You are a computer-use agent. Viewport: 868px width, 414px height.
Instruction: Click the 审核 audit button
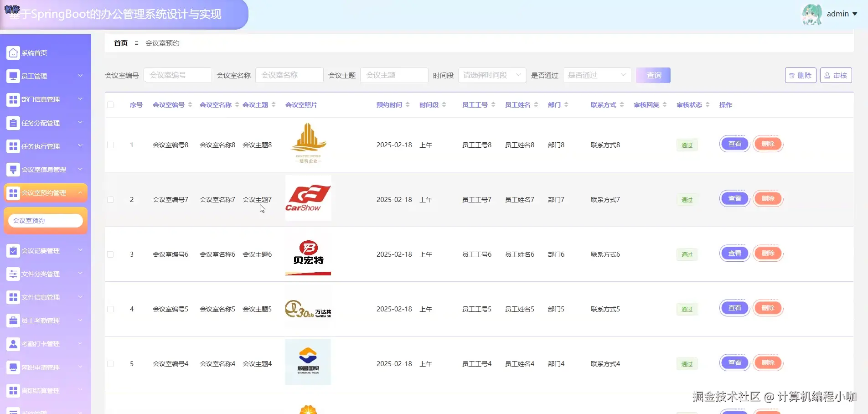pyautogui.click(x=836, y=75)
